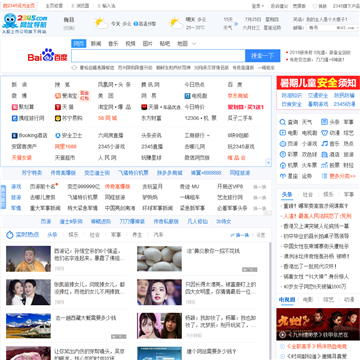Open the email domain dropdown
The height and width of the screenshot is (360, 360).
[348, 28]
